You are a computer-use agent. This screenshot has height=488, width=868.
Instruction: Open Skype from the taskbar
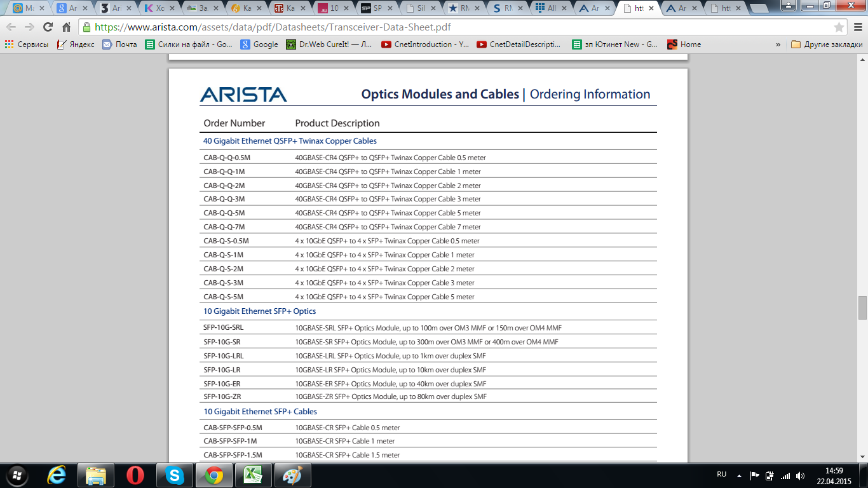coord(174,475)
